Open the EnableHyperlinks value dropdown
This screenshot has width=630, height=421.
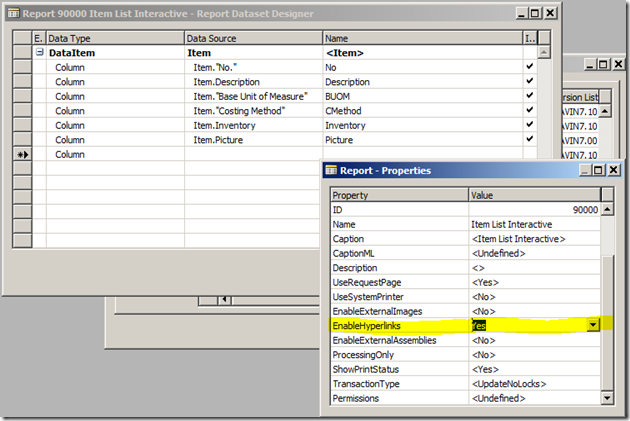point(593,325)
